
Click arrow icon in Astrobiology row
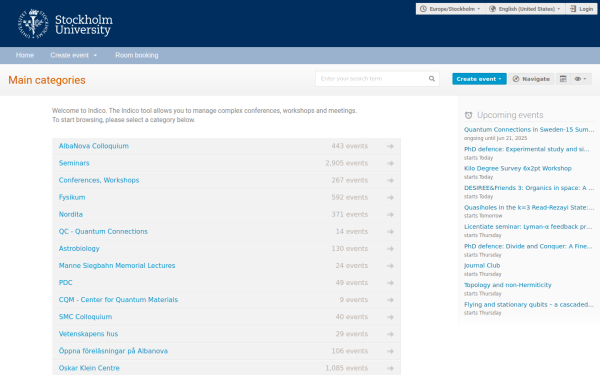click(390, 249)
